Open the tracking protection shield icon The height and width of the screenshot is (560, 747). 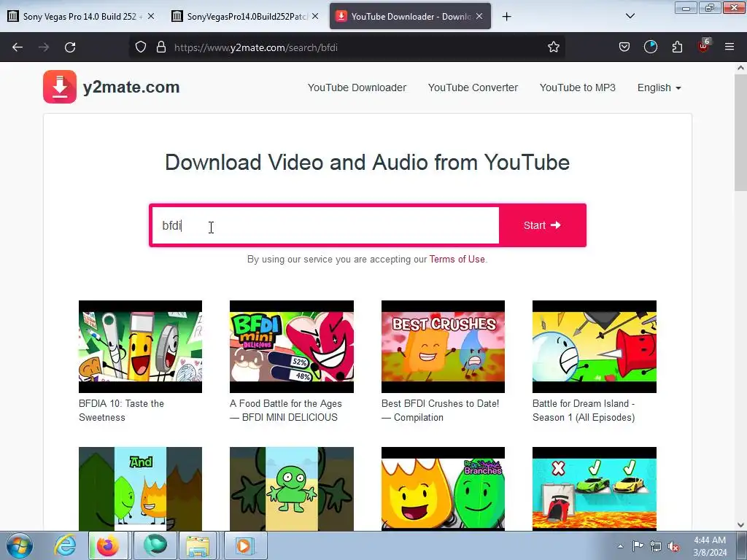click(x=141, y=47)
